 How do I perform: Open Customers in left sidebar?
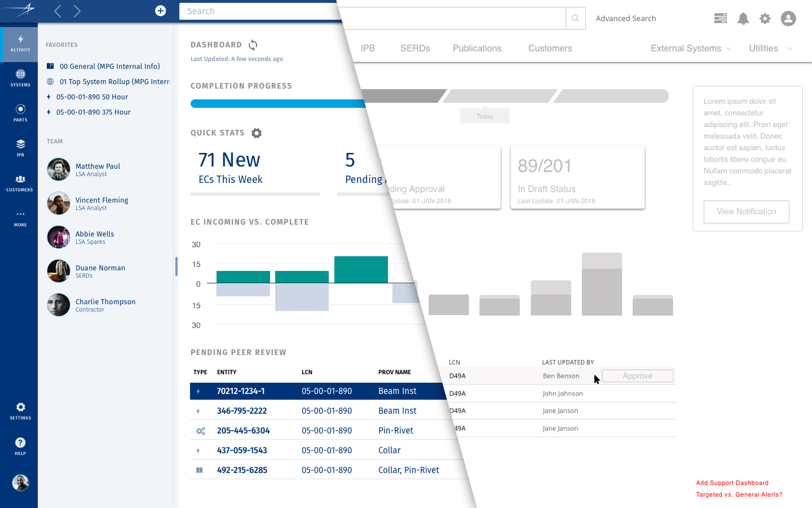(x=20, y=183)
